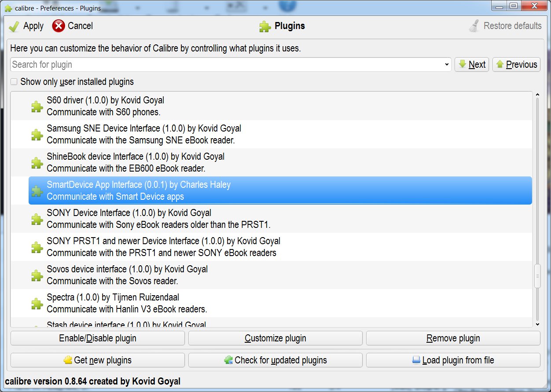Select the Stash device interface row

tap(280, 323)
